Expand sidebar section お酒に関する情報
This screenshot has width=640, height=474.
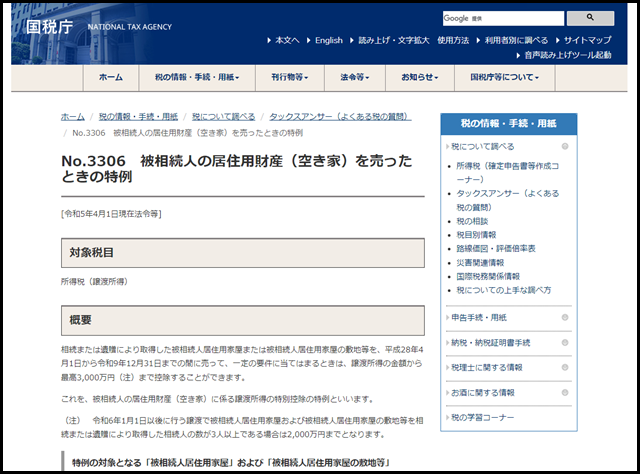click(x=483, y=393)
